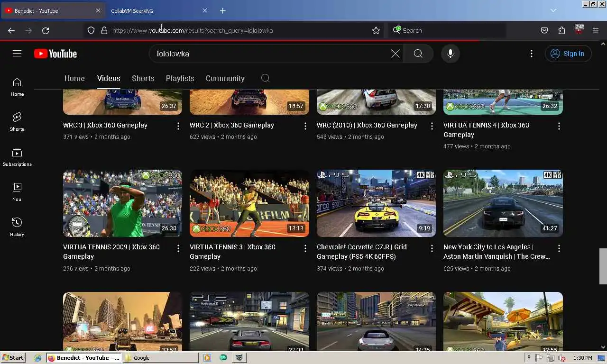
Task: Search within channel magnifier icon
Action: (266, 78)
